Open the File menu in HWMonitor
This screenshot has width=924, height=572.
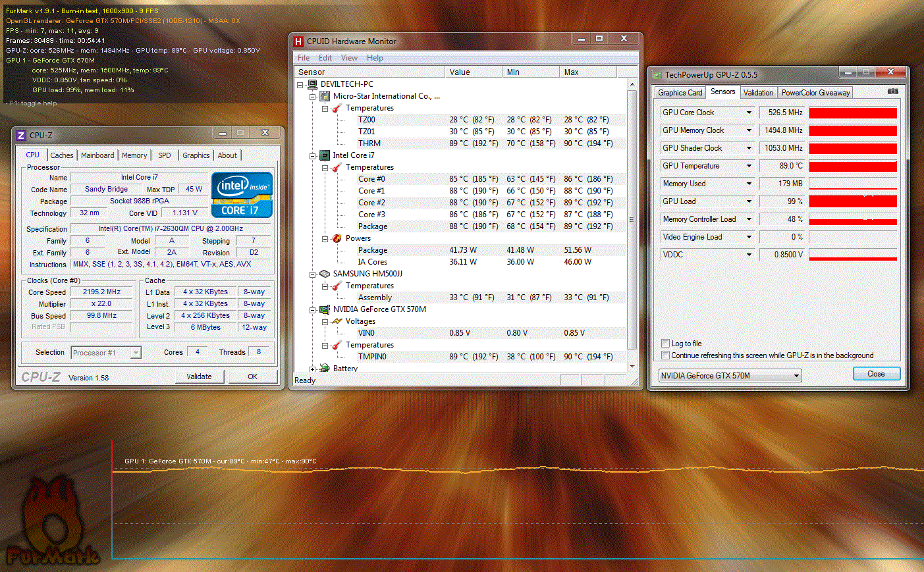[x=304, y=58]
